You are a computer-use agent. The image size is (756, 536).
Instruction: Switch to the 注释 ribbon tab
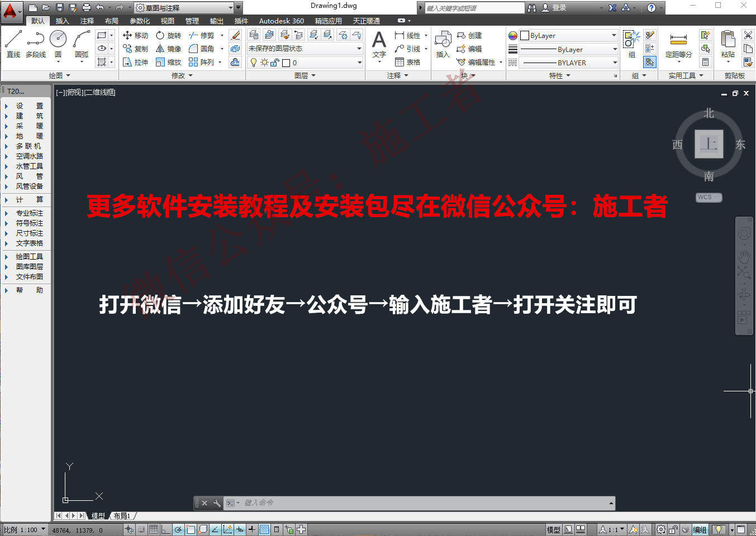point(87,21)
